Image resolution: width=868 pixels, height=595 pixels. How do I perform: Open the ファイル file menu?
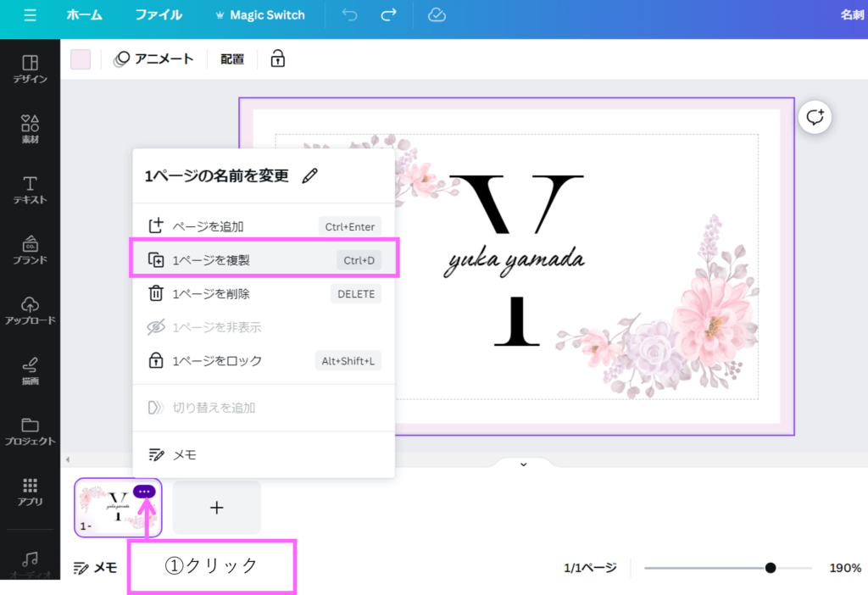[x=159, y=15]
